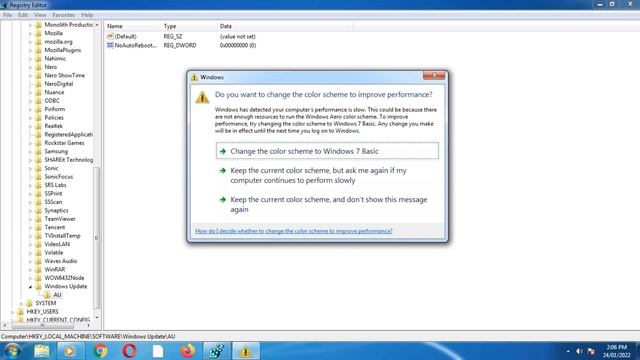Viewport: 640px width, 360px height.
Task: Open Windows Media Player from the taskbar
Action: pos(69,351)
